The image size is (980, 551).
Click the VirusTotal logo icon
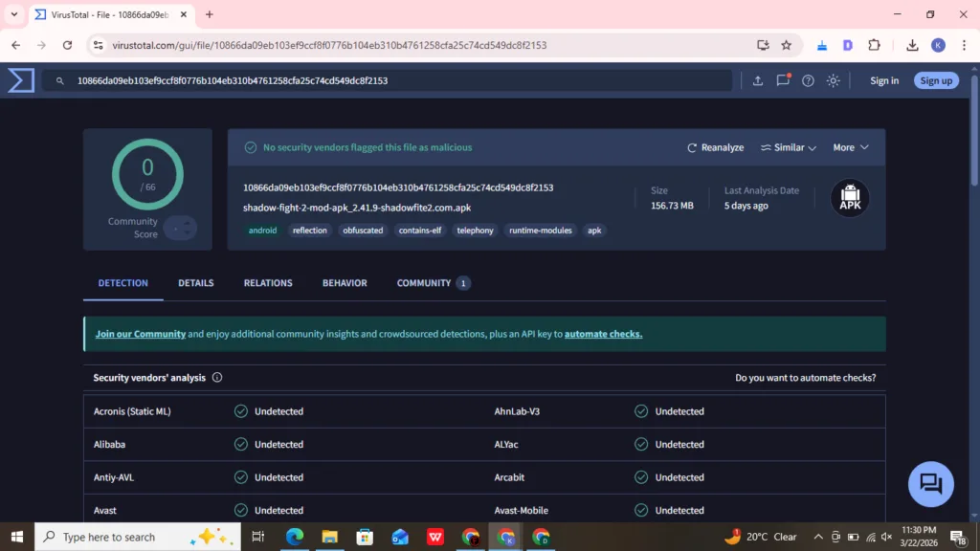tap(21, 80)
